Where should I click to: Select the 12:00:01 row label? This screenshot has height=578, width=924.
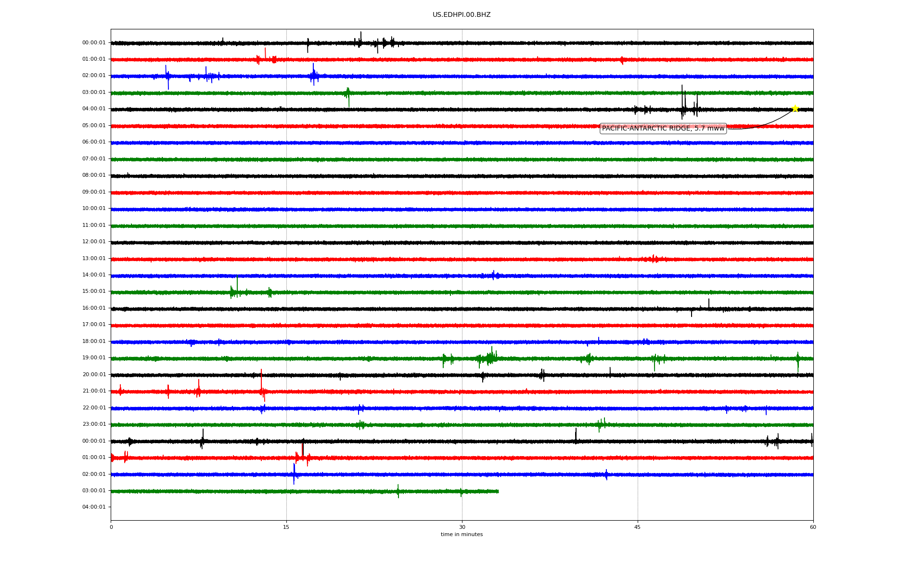pos(94,242)
